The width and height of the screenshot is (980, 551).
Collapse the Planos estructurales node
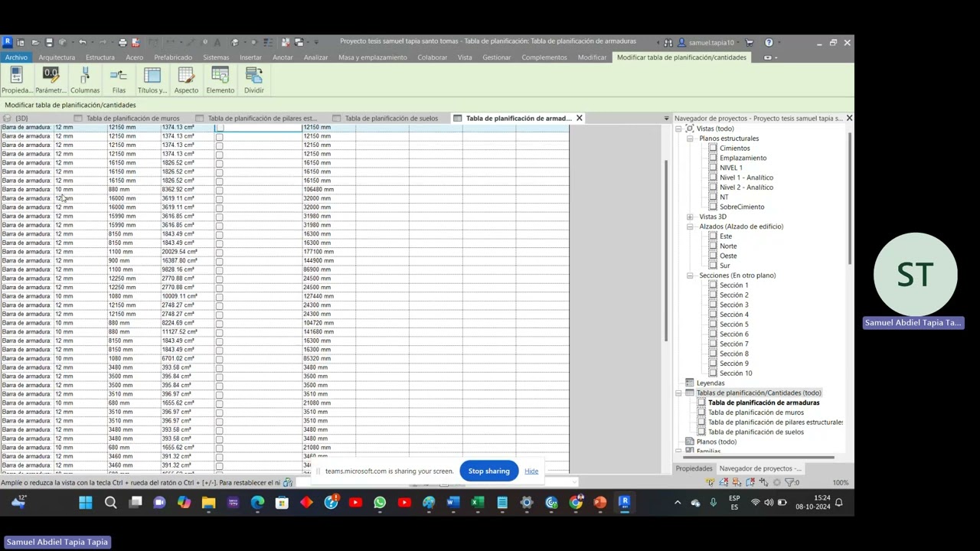[690, 139]
